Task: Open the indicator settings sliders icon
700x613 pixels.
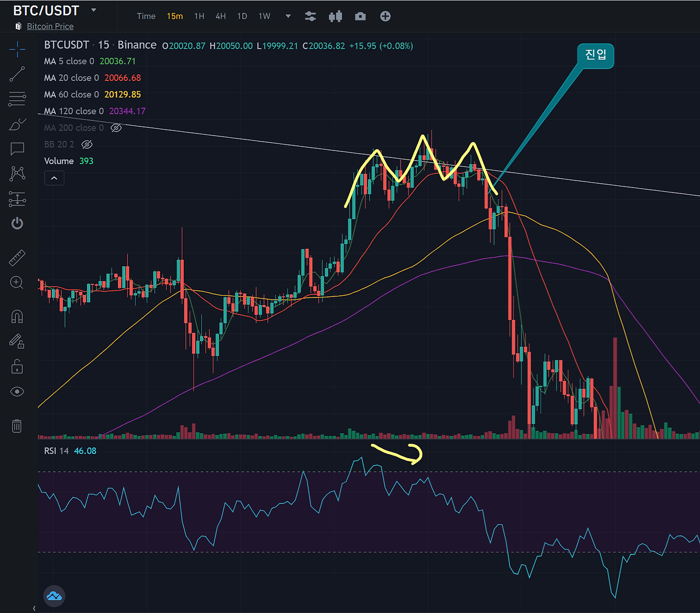Action: click(x=311, y=16)
